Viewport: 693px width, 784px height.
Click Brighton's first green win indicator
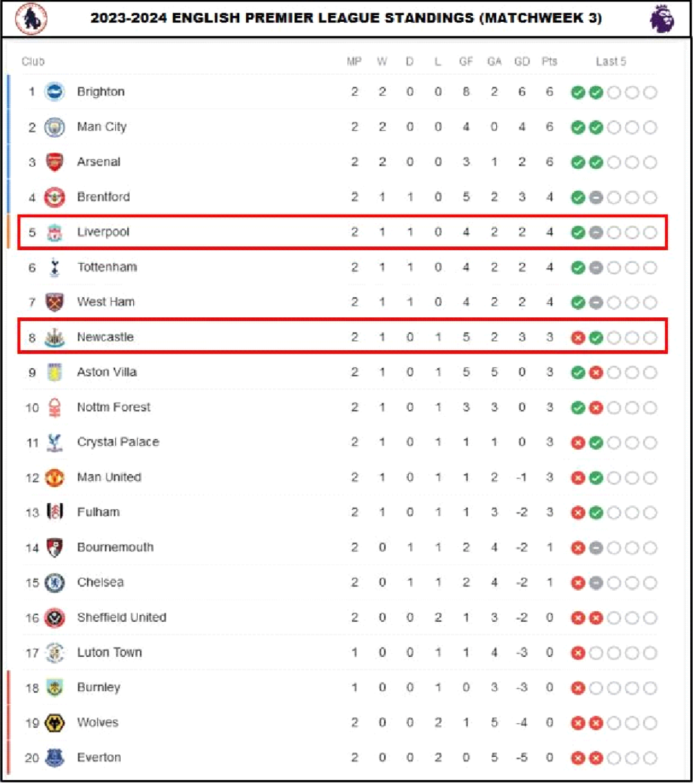(578, 93)
